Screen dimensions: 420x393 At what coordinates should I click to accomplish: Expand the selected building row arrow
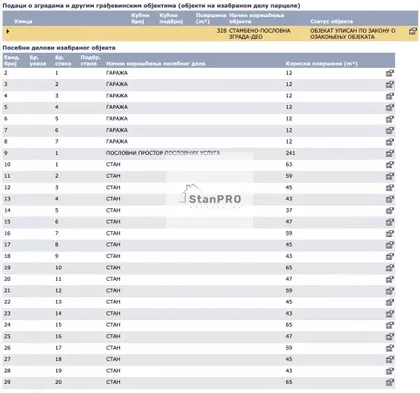8,31
